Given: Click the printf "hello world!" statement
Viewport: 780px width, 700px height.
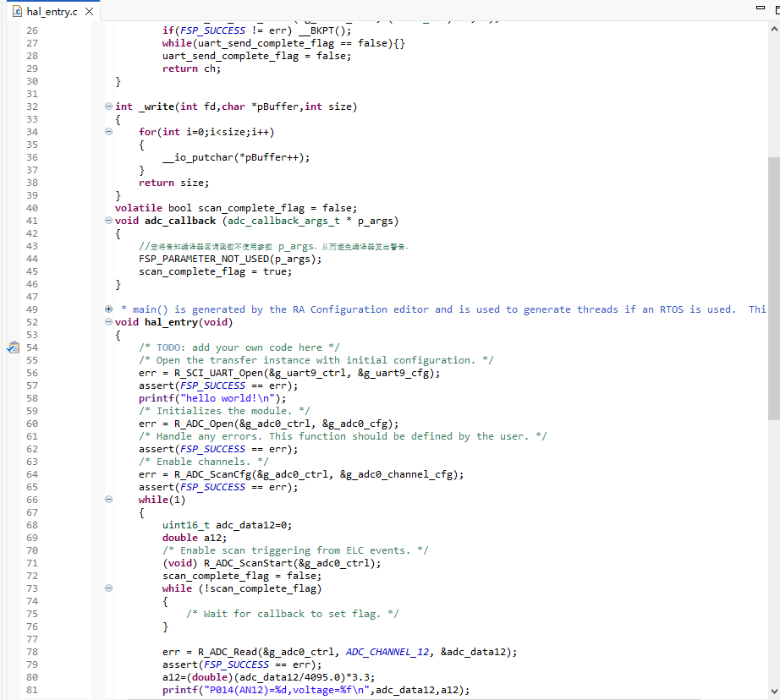Looking at the screenshot, I should pos(211,398).
